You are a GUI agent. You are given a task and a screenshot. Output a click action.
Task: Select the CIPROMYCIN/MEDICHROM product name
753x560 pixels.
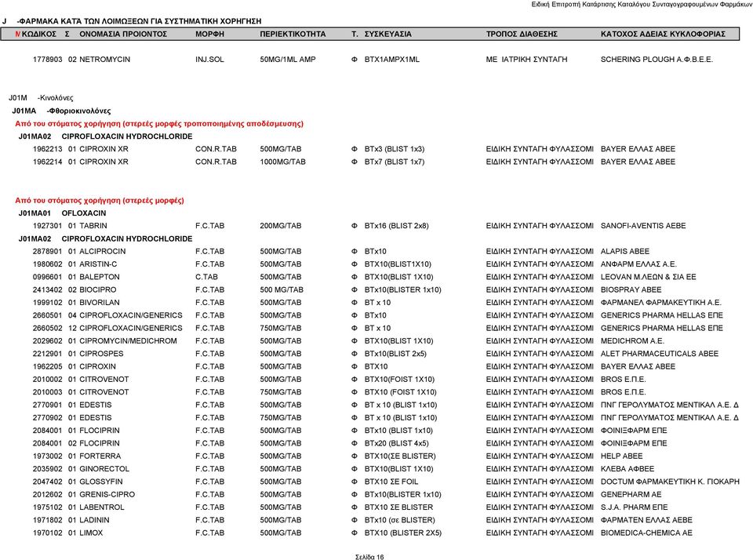coord(128,341)
